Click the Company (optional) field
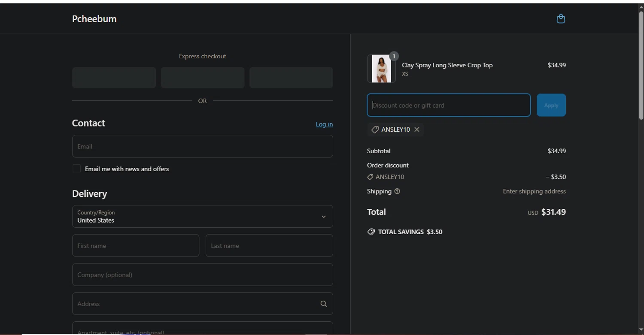The height and width of the screenshot is (335, 644). (x=202, y=275)
